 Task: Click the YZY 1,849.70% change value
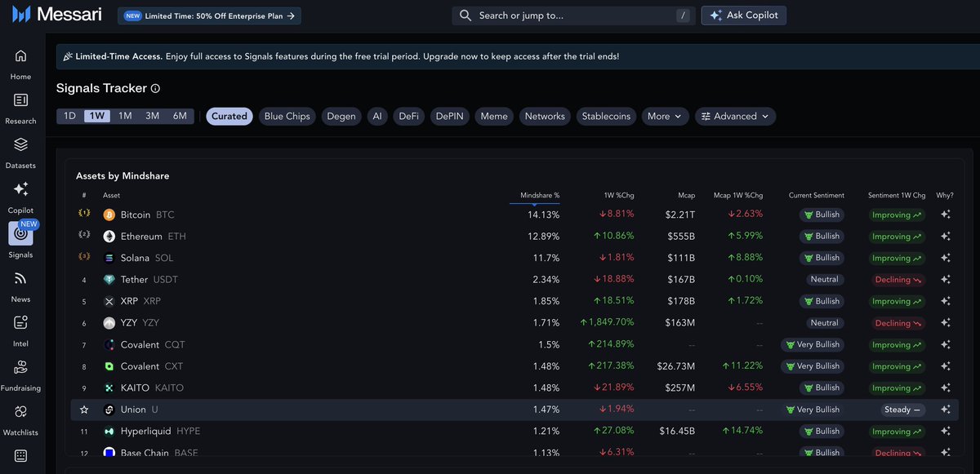607,323
